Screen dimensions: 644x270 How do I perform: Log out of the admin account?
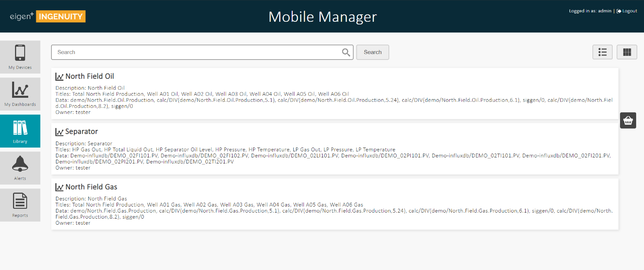pyautogui.click(x=627, y=11)
